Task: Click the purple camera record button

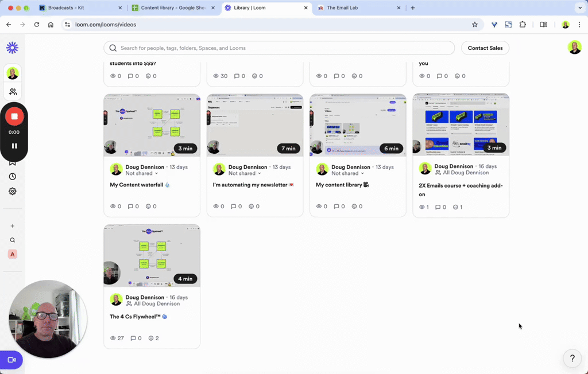Action: click(11, 360)
